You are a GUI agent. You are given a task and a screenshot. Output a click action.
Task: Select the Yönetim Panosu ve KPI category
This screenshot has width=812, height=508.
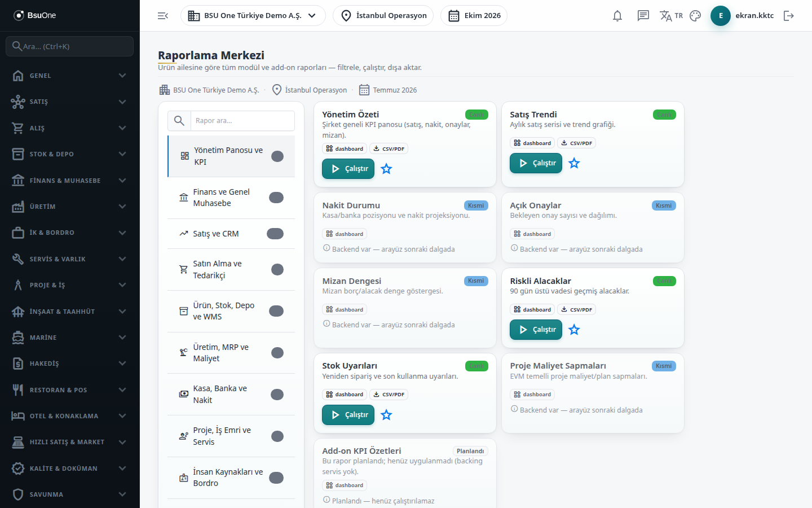click(231, 156)
